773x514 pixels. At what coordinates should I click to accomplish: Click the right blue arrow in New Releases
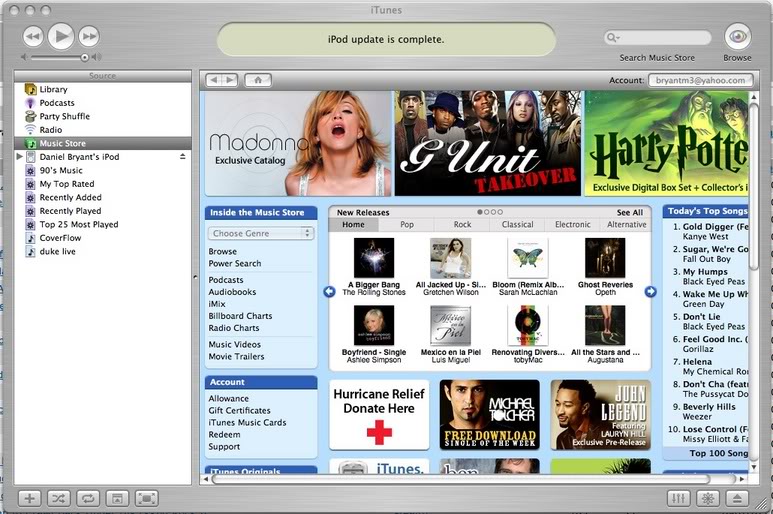click(x=651, y=292)
